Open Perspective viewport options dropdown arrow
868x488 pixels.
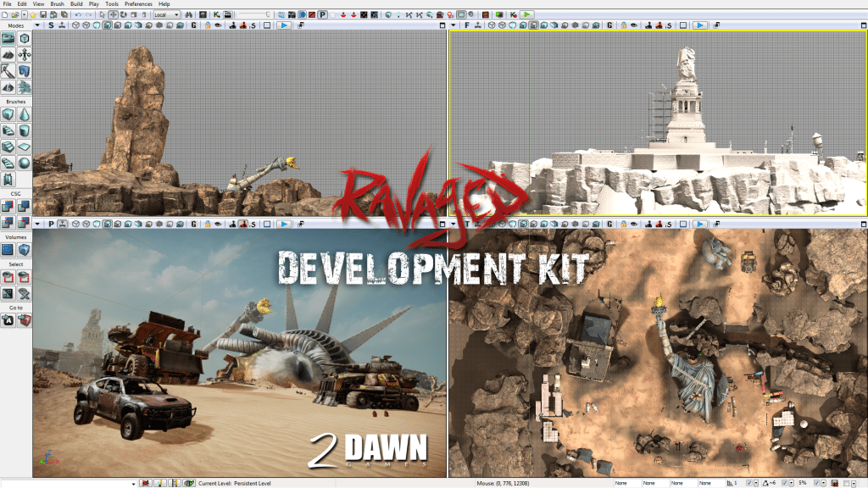[x=37, y=224]
